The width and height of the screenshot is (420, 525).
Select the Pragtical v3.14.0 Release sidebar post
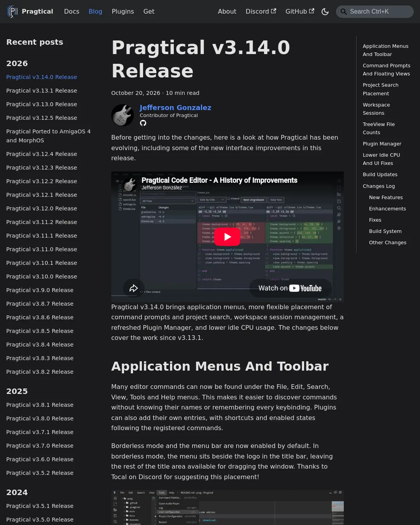(x=42, y=77)
